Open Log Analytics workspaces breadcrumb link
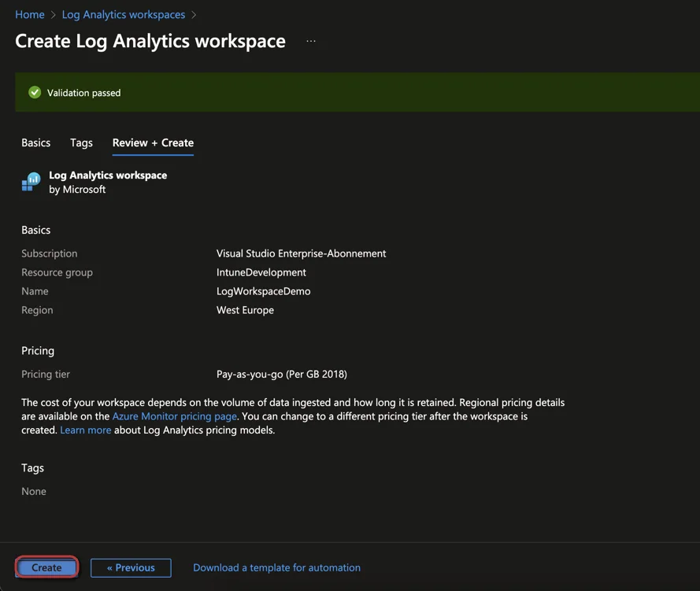The image size is (700, 591). point(124,15)
